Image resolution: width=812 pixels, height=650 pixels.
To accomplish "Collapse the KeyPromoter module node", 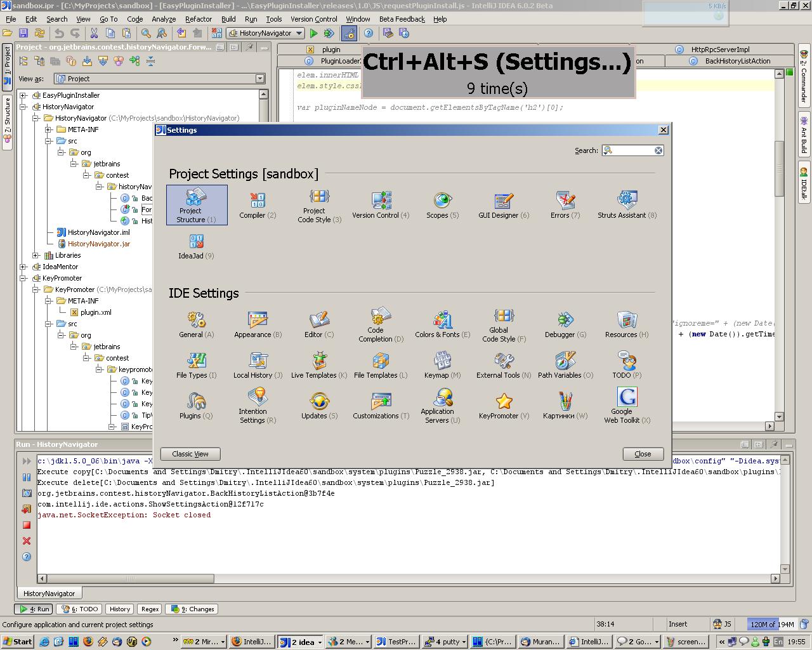I will pyautogui.click(x=23, y=278).
